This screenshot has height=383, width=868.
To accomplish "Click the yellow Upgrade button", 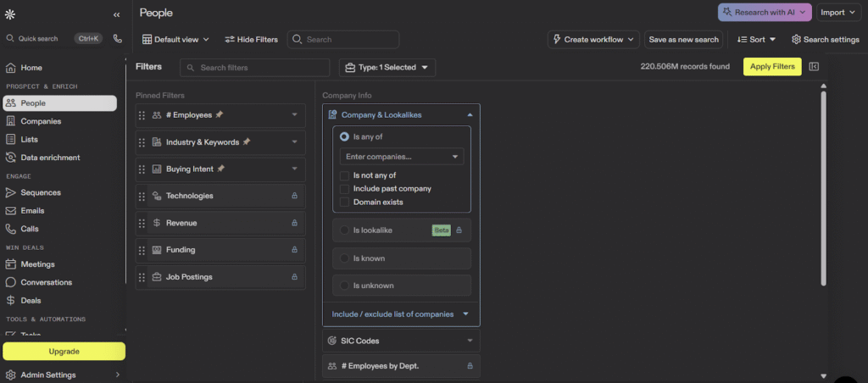I will pos(64,351).
